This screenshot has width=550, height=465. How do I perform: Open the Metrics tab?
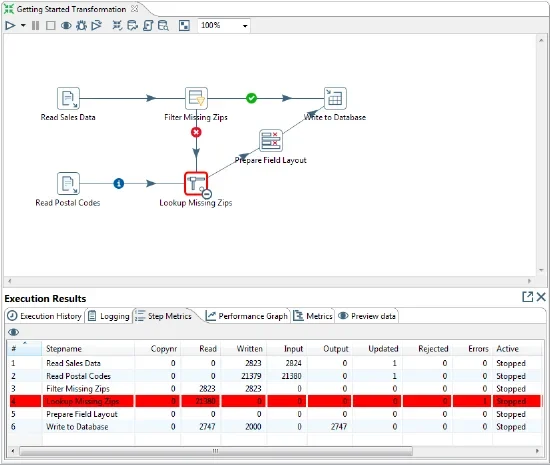click(x=313, y=316)
